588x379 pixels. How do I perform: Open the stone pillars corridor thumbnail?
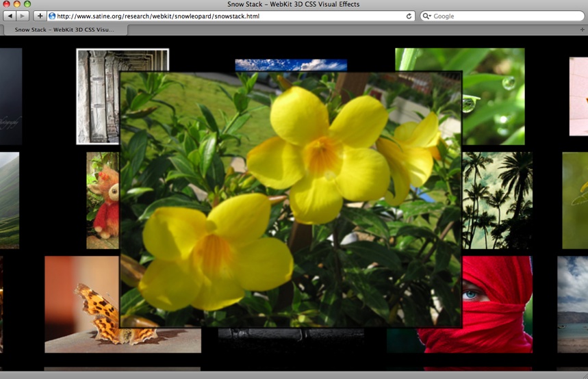point(98,96)
